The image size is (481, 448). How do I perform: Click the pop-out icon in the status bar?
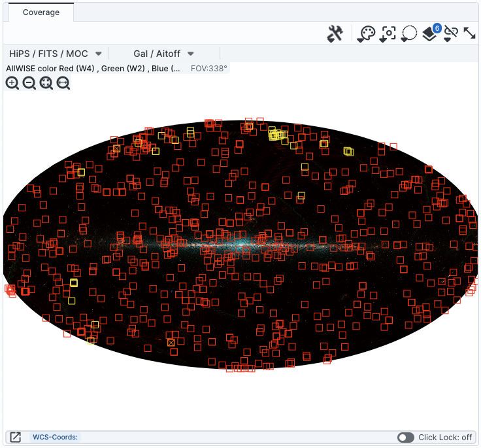click(x=15, y=437)
